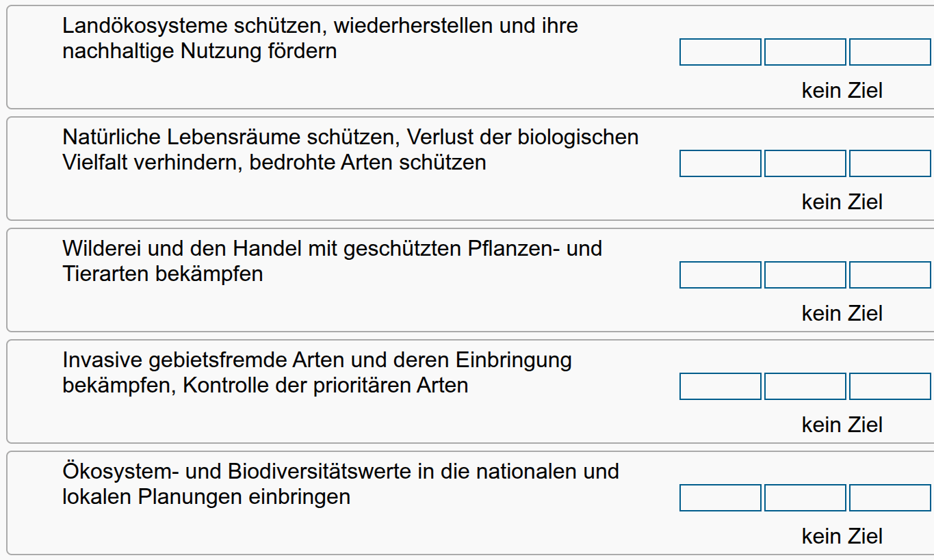Select last rating box for Landökosysteme schützen
This screenshot has width=934, height=560.
point(890,52)
